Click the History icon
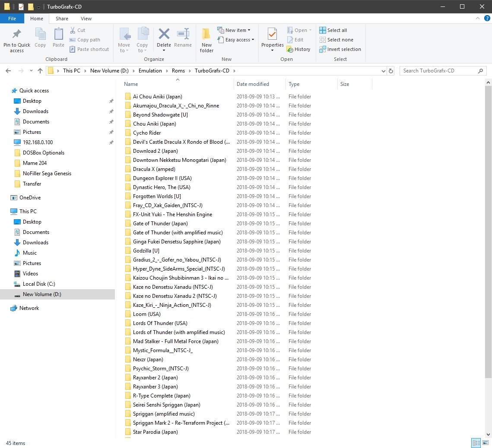The width and height of the screenshot is (492, 448). pos(290,49)
